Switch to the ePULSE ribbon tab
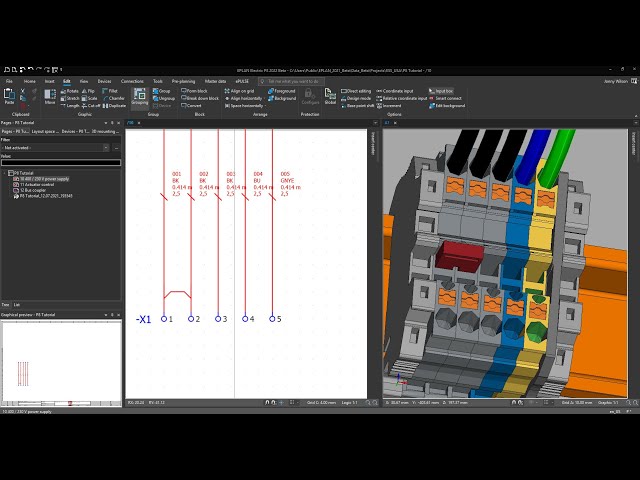 242,81
